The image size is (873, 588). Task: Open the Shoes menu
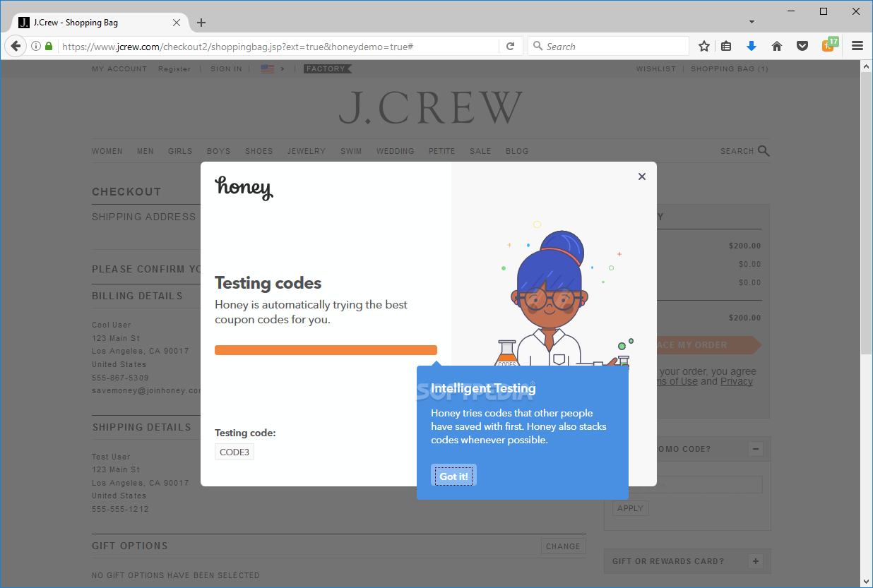tap(259, 151)
